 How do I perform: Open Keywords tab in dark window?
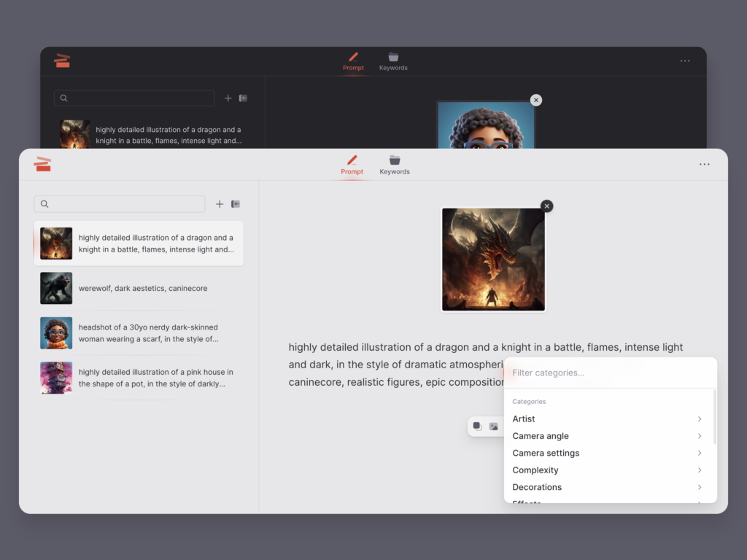point(393,61)
